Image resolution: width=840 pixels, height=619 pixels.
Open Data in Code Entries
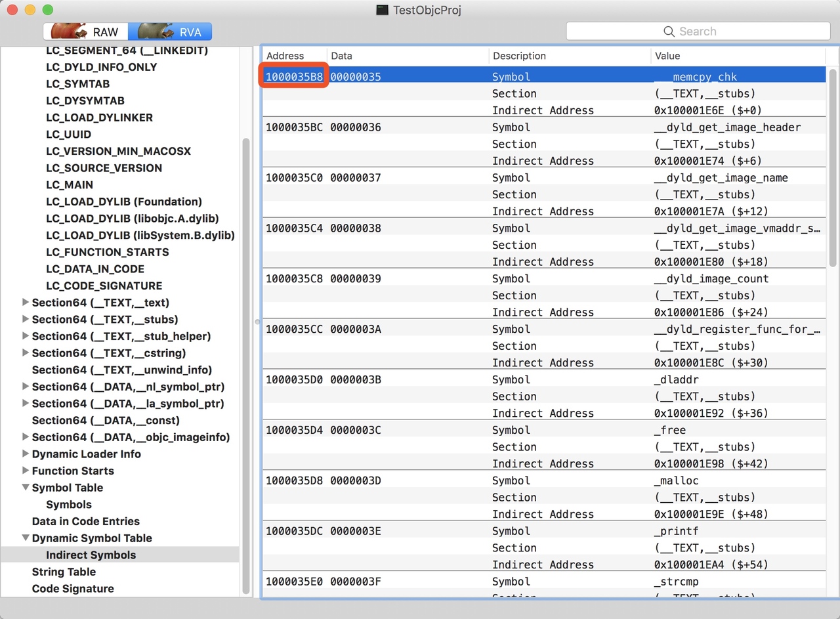click(x=86, y=521)
